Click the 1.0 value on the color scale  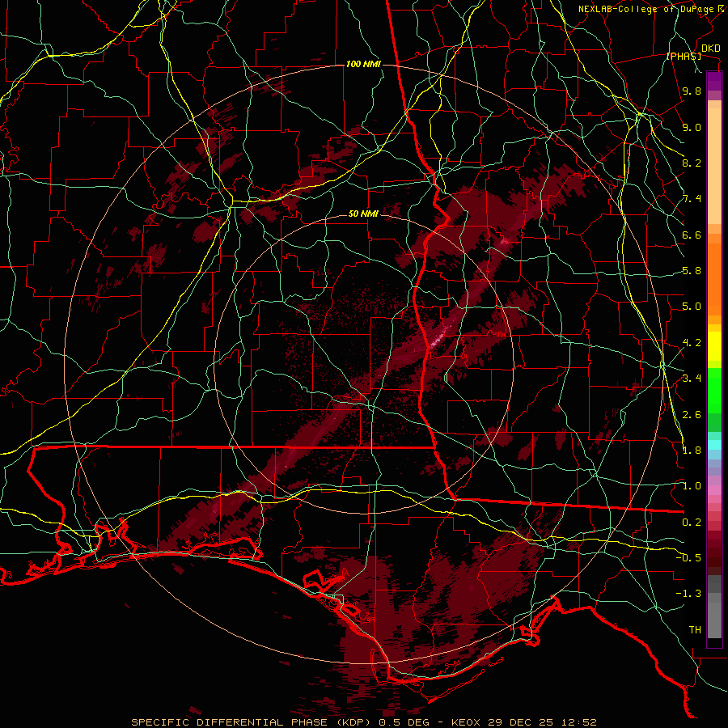click(x=692, y=487)
